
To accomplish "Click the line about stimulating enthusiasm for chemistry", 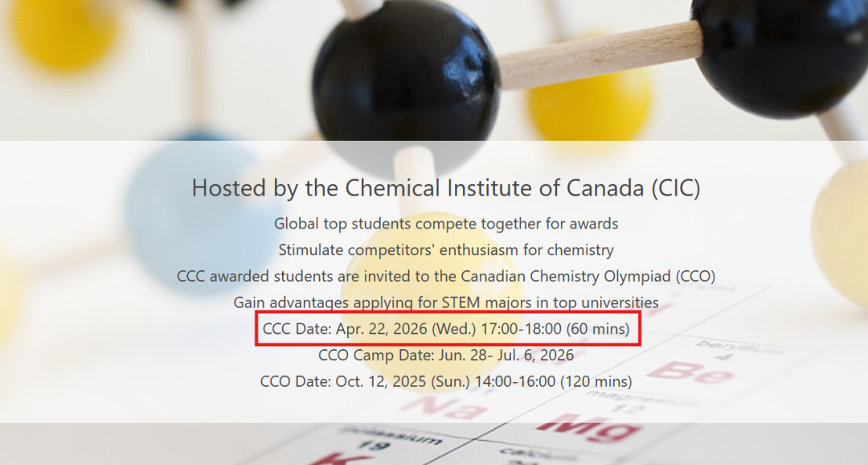I will point(446,249).
